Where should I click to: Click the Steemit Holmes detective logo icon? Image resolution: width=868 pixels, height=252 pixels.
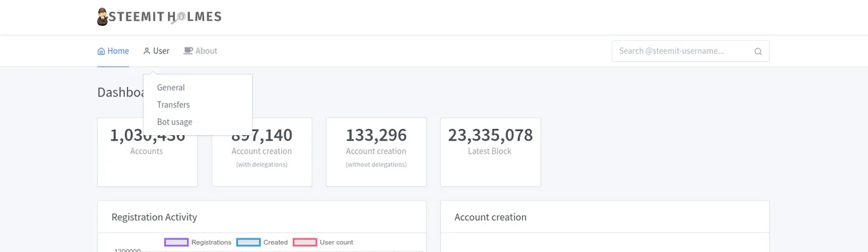tap(102, 17)
